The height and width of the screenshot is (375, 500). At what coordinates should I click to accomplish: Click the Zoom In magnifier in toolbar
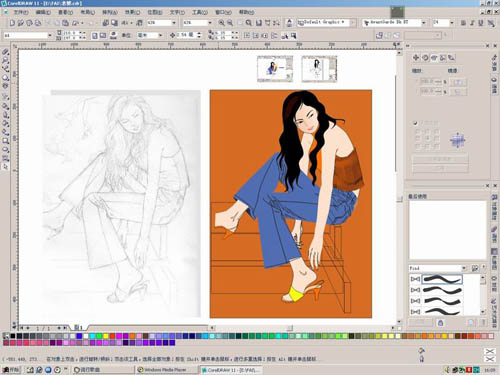pos(221,23)
